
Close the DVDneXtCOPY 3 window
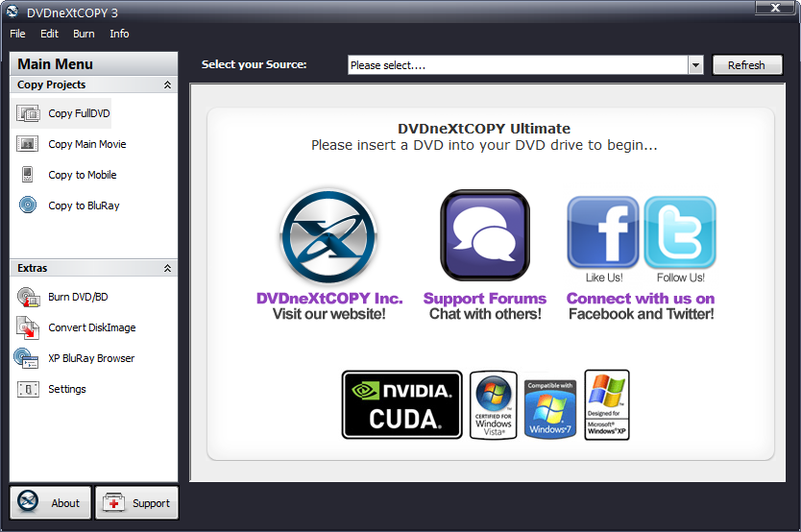click(x=775, y=7)
